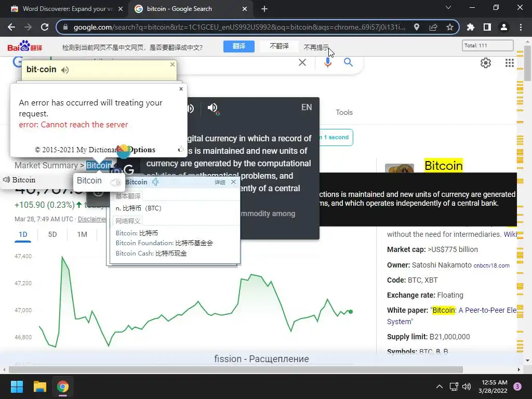This screenshot has height=399, width=532.
Task: Click the Market cap: >US$775 billion line
Action: click(432, 249)
